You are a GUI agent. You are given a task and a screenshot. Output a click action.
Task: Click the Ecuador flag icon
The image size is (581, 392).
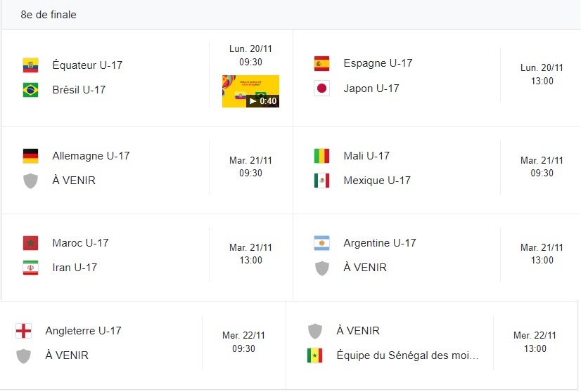coord(30,65)
